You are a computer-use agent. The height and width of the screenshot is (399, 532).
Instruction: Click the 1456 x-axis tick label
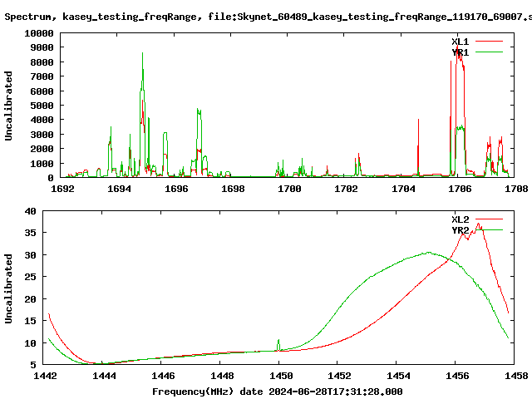coord(458,376)
